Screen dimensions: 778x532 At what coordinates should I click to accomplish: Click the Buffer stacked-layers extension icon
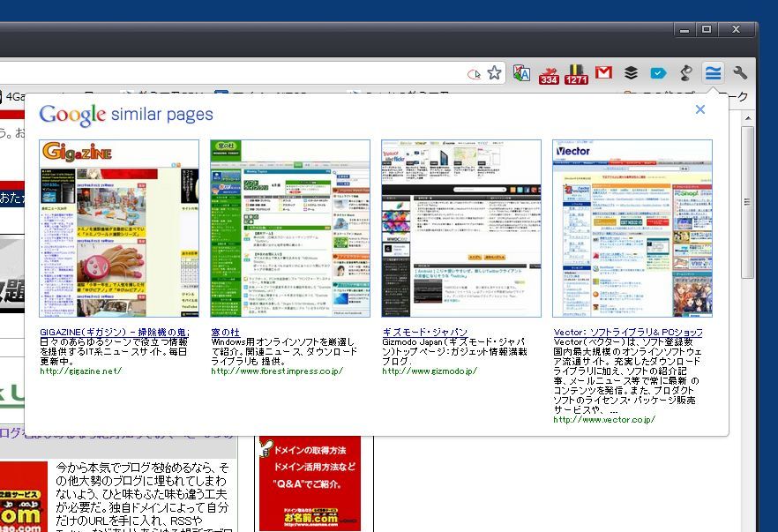click(631, 73)
